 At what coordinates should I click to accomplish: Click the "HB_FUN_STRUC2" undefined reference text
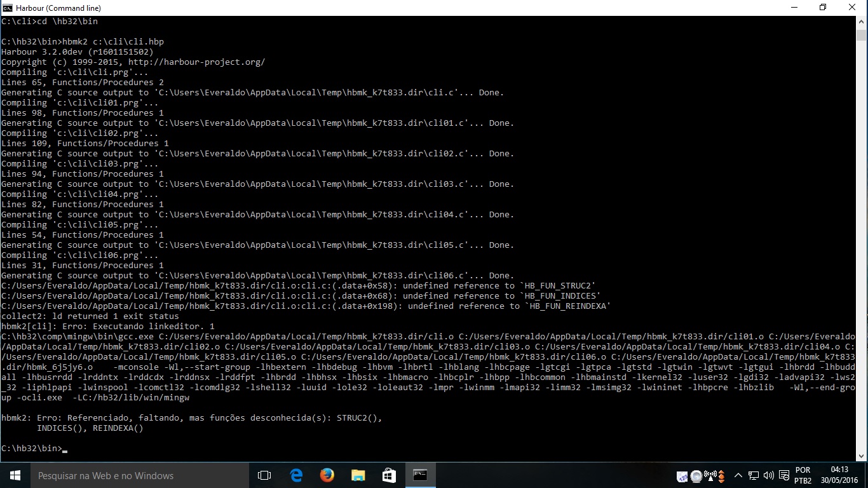558,286
